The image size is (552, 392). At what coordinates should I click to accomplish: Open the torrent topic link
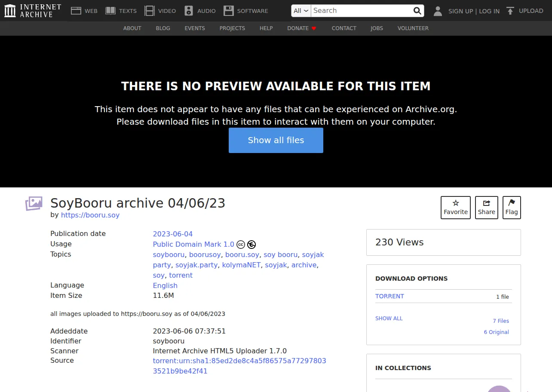181,276
